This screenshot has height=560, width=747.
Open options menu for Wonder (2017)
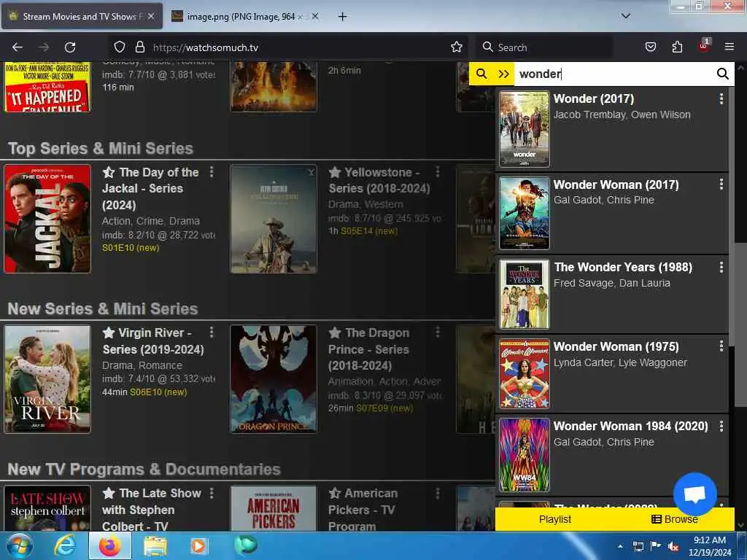point(721,98)
